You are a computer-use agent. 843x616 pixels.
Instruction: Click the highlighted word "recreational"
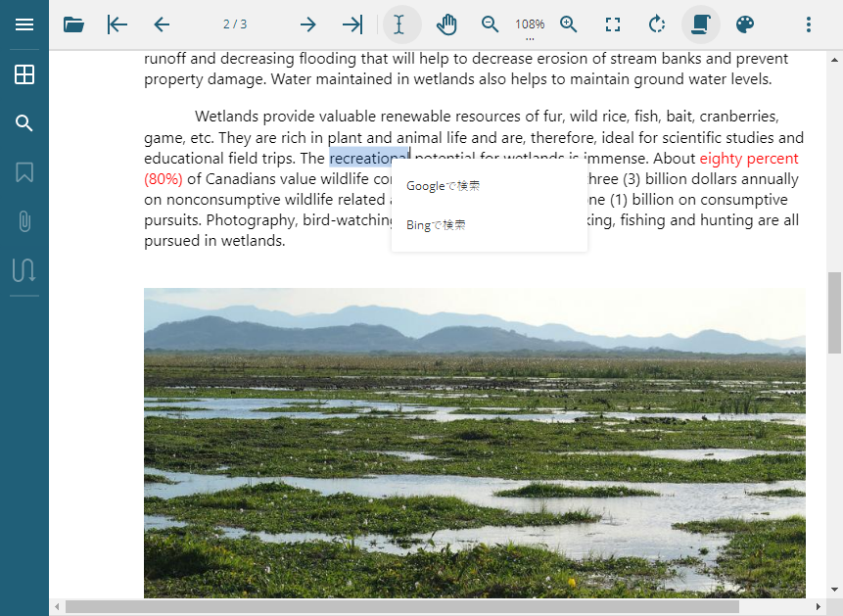tap(369, 159)
